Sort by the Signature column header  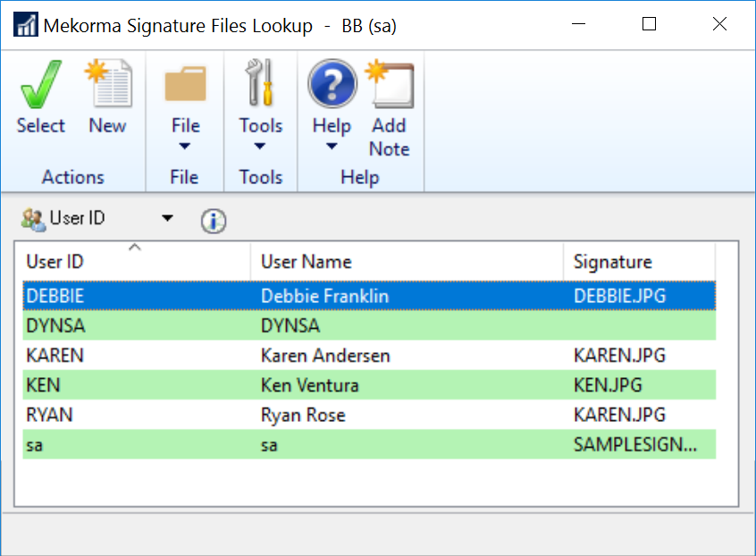[x=603, y=262]
